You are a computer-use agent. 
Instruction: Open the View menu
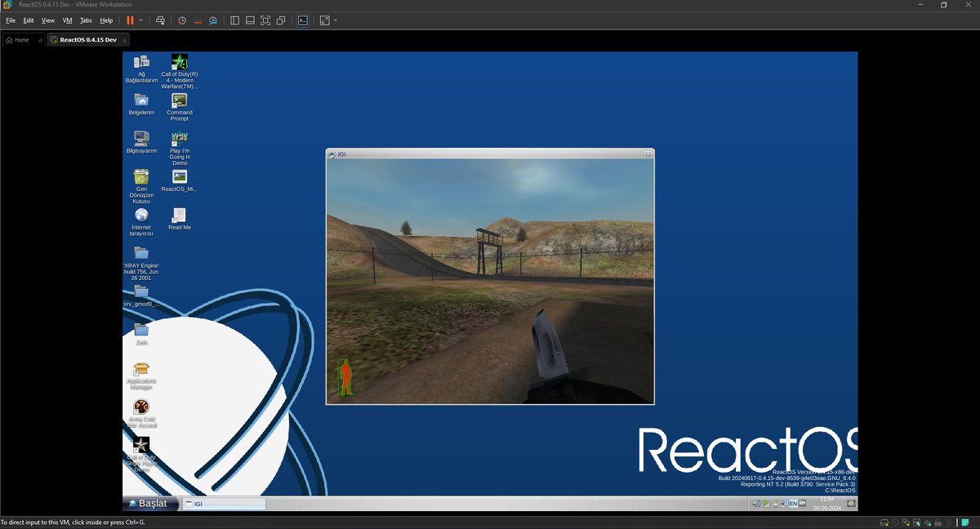pos(48,20)
